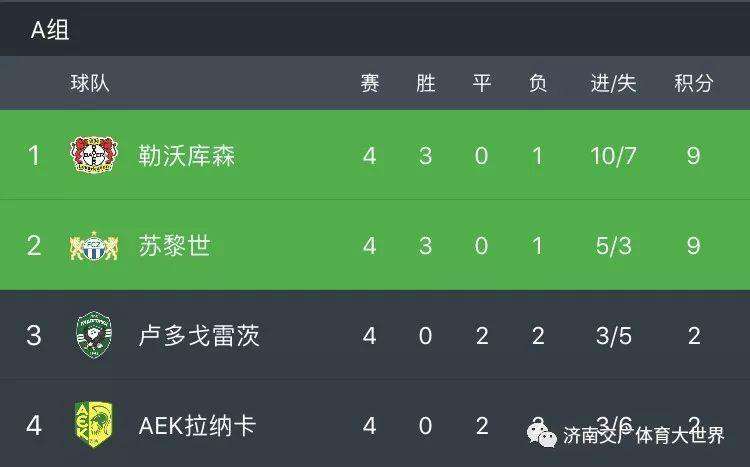Viewport: 750px width, 467px height.
Task: Click rank number 3 for 卢多戈雷茨
Action: (34, 336)
